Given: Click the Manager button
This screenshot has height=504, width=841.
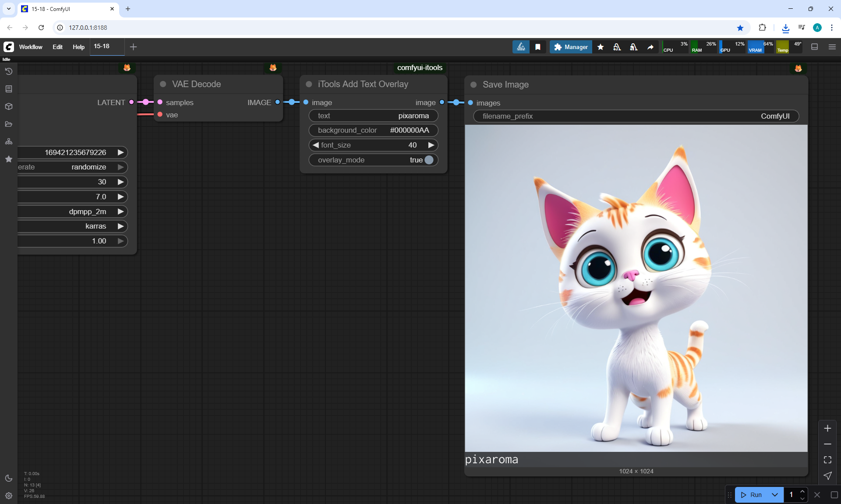Looking at the screenshot, I should tap(571, 47).
